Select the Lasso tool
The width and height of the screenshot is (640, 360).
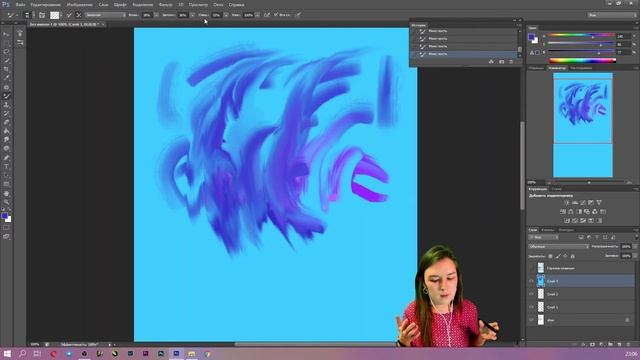[6, 52]
